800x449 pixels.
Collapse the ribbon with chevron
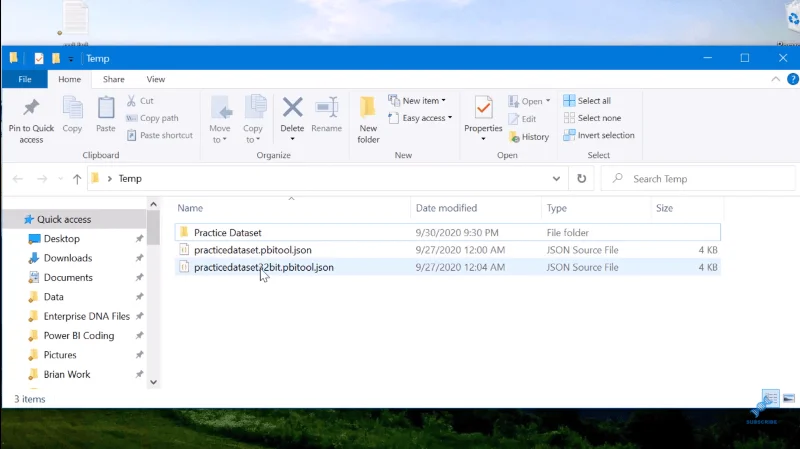(776, 79)
